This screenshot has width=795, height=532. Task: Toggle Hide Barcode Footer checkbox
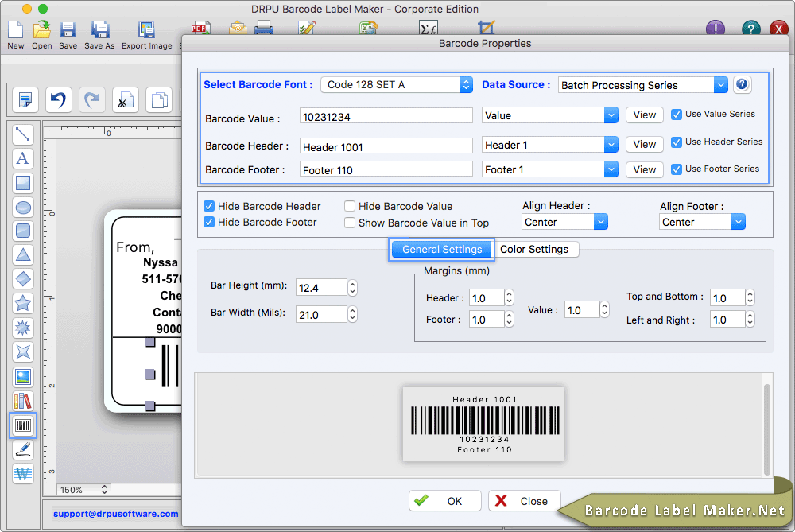tap(209, 222)
